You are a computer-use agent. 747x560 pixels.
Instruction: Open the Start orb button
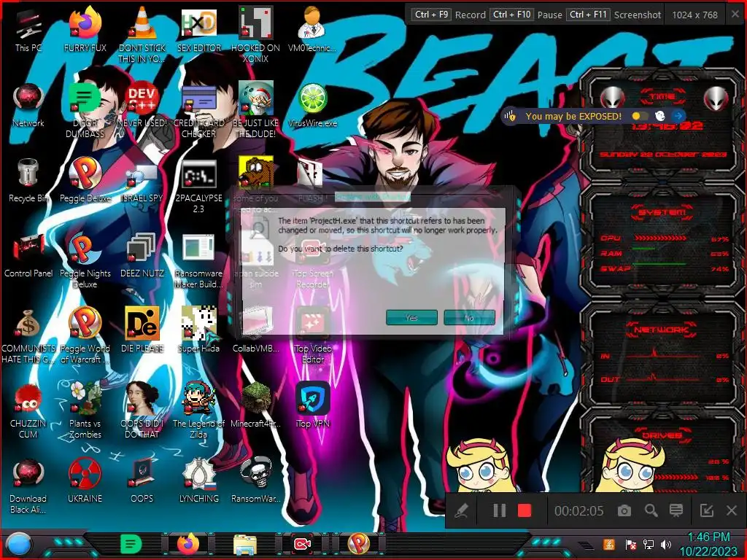tap(18, 544)
